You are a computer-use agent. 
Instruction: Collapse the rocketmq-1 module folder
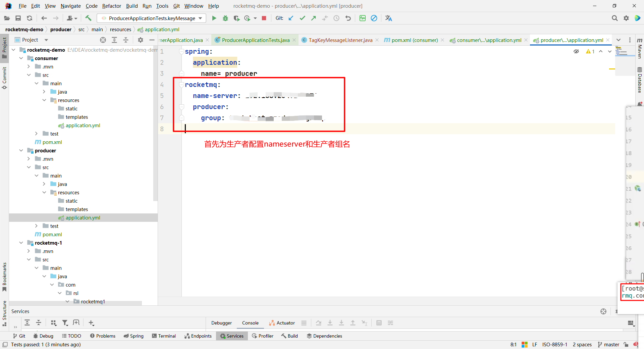[21, 243]
